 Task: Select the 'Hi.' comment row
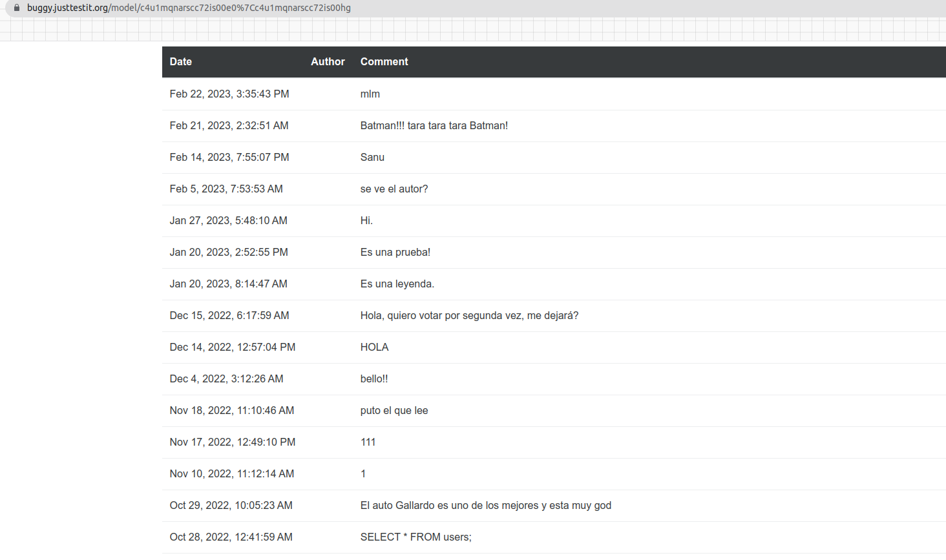pyautogui.click(x=366, y=220)
